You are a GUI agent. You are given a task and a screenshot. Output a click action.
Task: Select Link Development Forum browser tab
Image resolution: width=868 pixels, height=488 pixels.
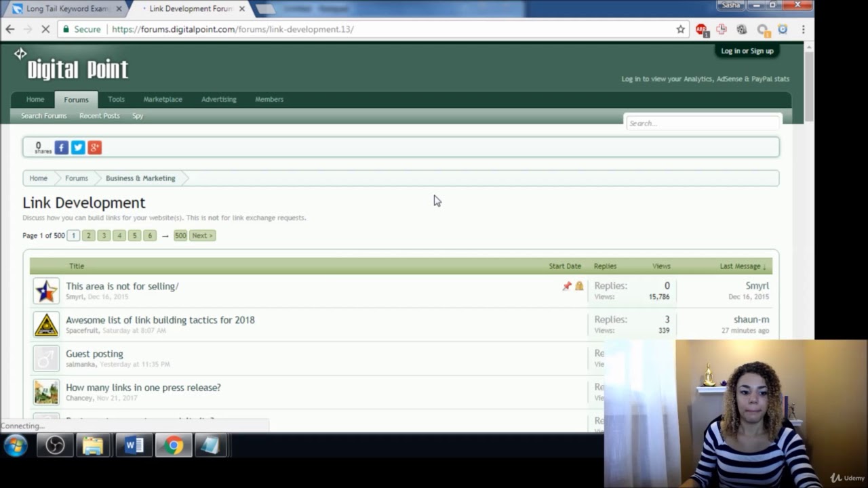(x=190, y=9)
